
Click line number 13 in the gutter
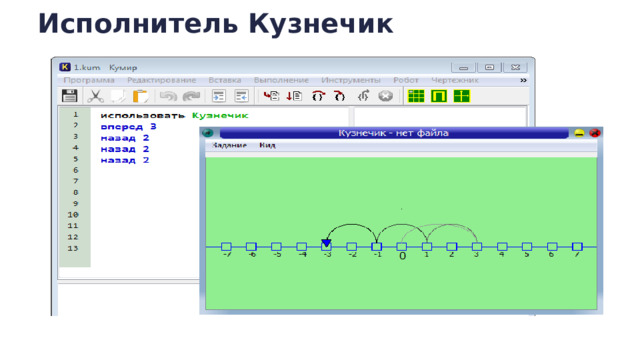click(x=73, y=248)
